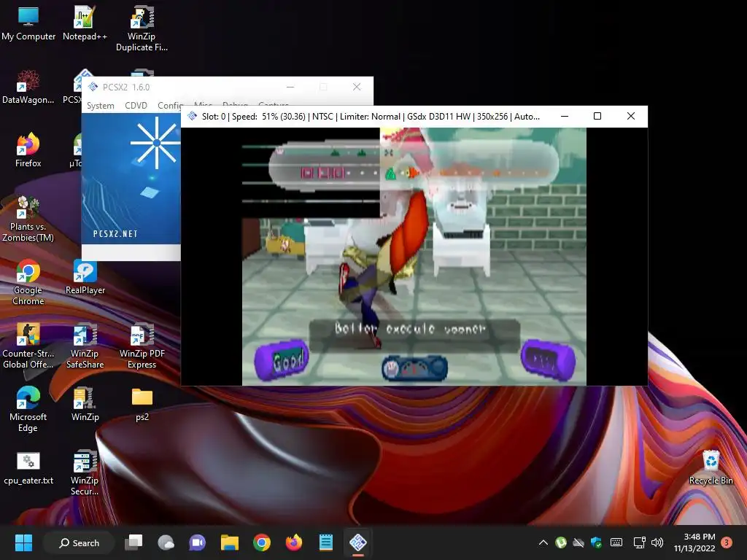The height and width of the screenshot is (560, 747).
Task: Open the RealPlayer desktop shortcut
Action: tap(85, 277)
